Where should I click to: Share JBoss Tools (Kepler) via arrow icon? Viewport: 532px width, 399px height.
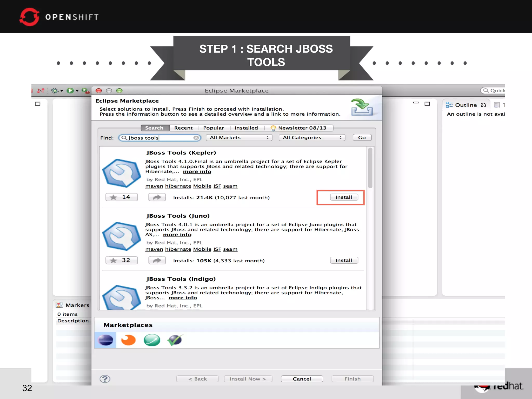click(x=157, y=197)
